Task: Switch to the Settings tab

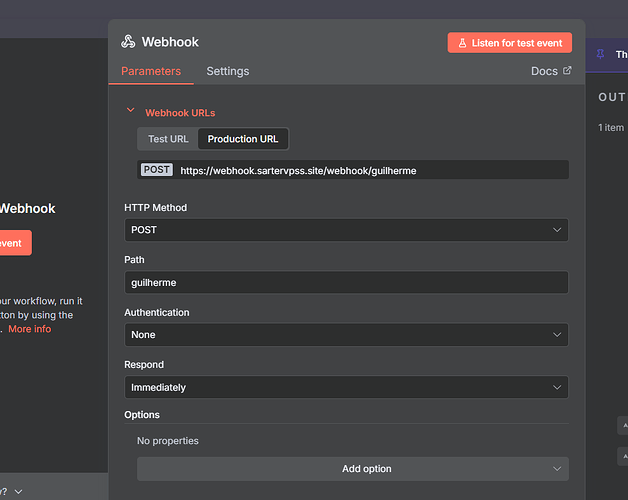Action: click(227, 71)
